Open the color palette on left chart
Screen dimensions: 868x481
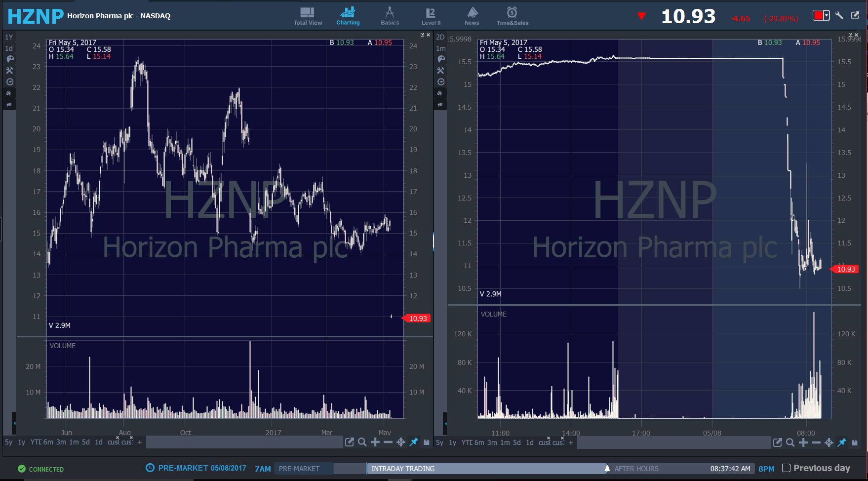[x=9, y=59]
